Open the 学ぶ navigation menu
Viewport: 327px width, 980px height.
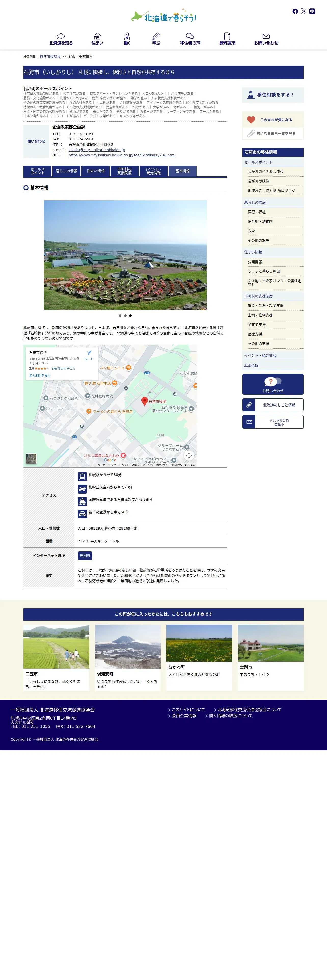tap(156, 39)
